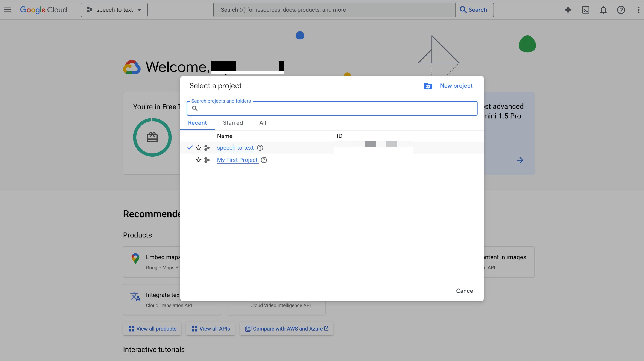
Task: Activate Cloud Shell terminal icon
Action: point(585,10)
